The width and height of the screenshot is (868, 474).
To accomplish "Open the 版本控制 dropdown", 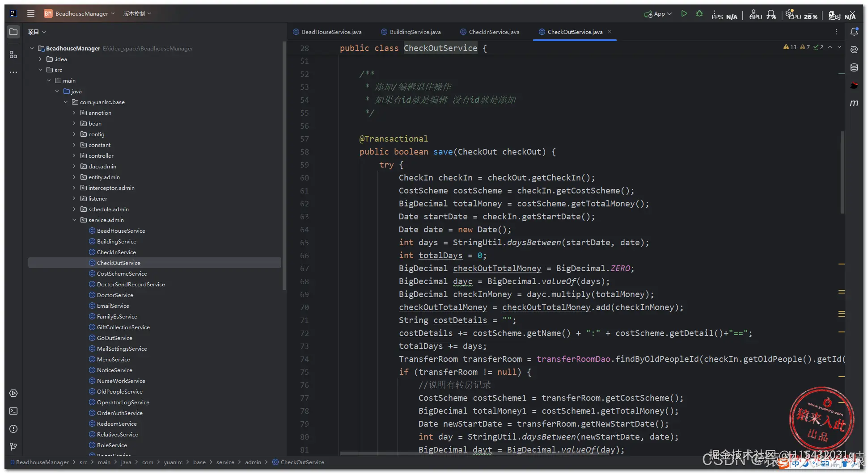I will (137, 13).
